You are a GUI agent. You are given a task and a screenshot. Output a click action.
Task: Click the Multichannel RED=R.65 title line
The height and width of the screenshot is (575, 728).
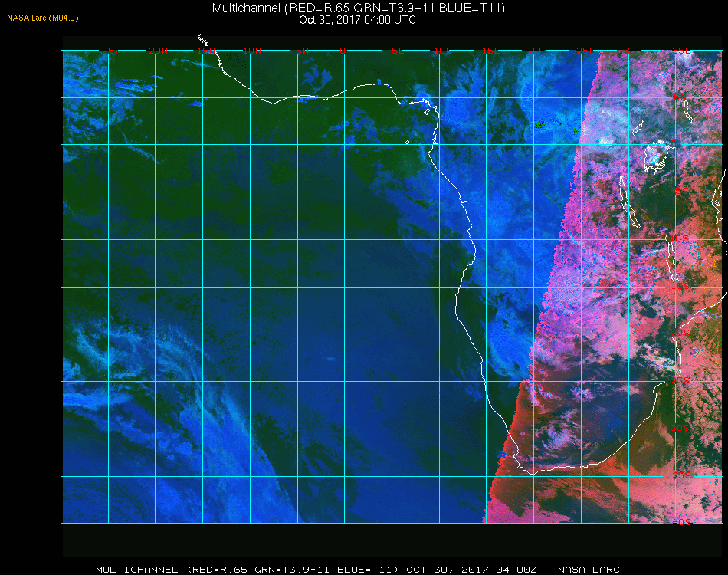coord(359,8)
